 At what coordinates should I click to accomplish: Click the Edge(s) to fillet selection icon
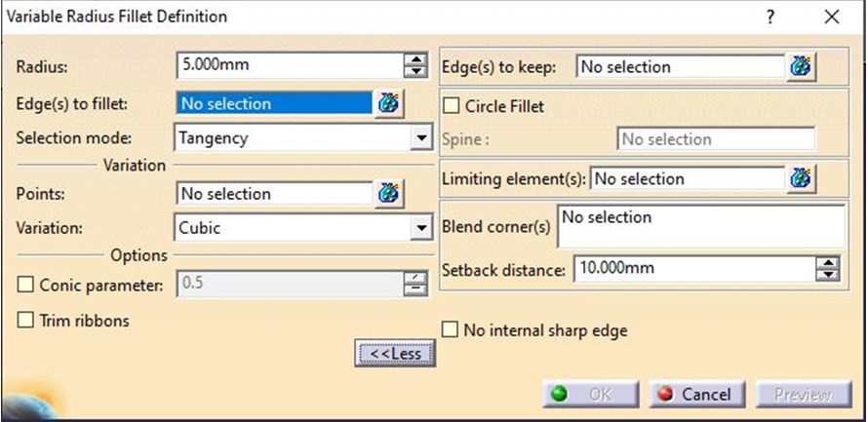(x=389, y=103)
